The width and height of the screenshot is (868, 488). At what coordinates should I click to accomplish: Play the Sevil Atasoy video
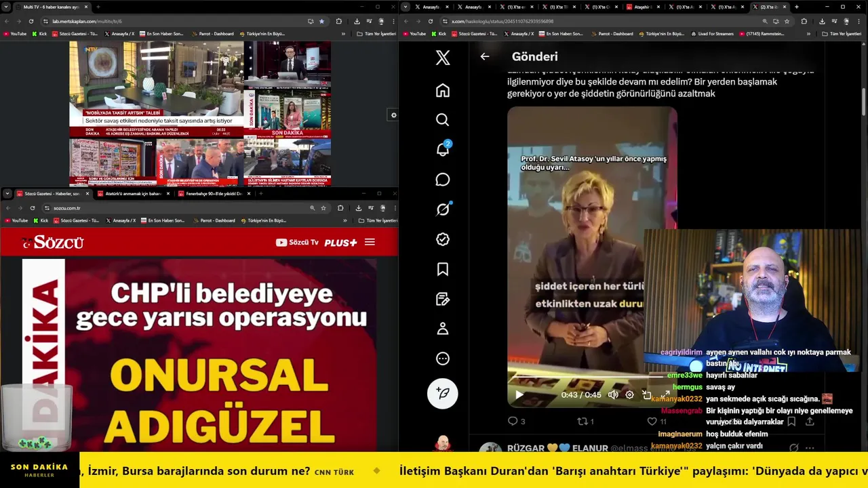[519, 394]
